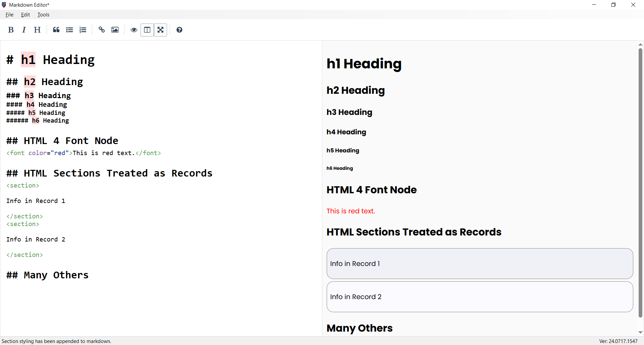
Task: Open the File menu
Action: point(9,15)
